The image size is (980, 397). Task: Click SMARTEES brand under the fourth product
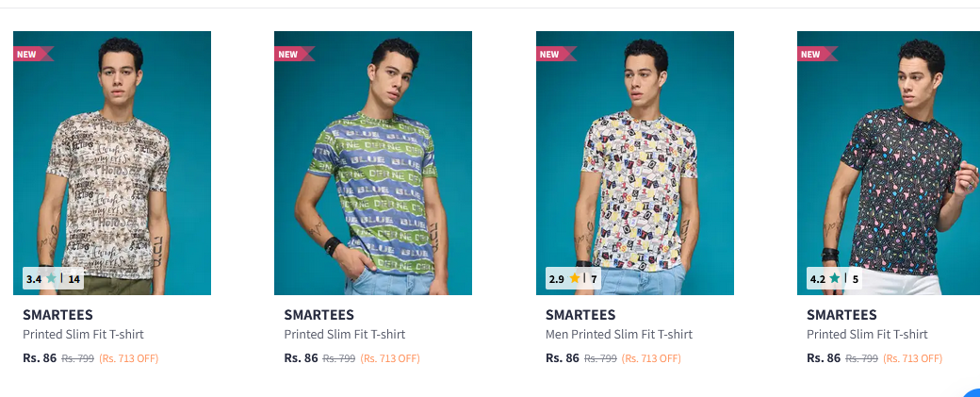pos(841,315)
